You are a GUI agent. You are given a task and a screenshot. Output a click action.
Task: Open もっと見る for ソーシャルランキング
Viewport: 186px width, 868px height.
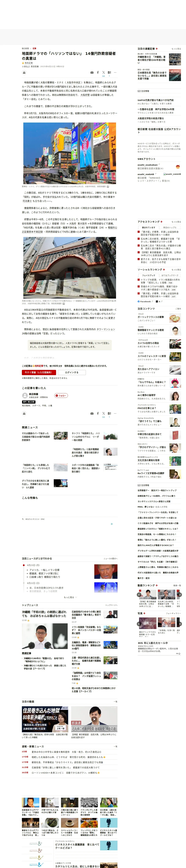click(x=176, y=270)
